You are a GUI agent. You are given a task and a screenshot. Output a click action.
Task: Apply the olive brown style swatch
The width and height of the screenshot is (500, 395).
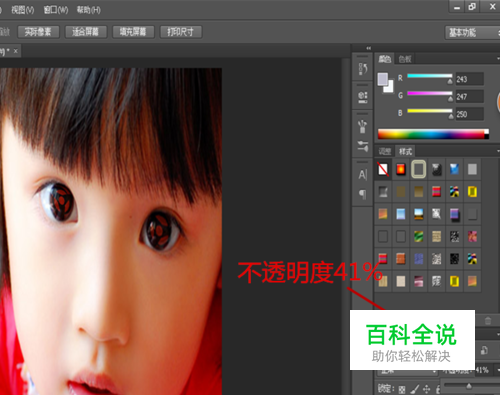tap(401, 192)
